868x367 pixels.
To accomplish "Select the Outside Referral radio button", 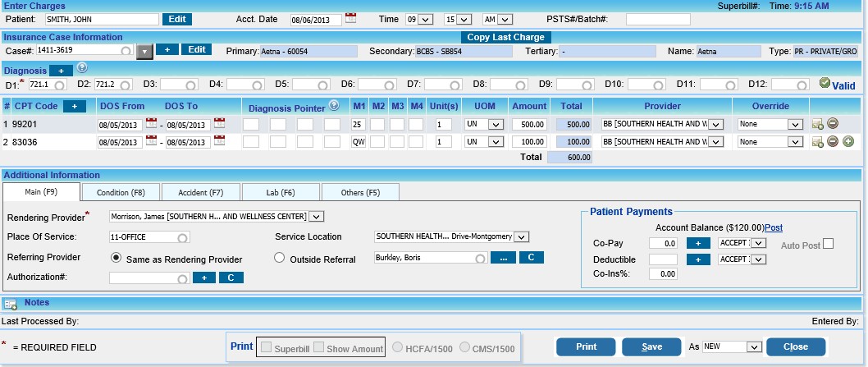I will point(279,259).
